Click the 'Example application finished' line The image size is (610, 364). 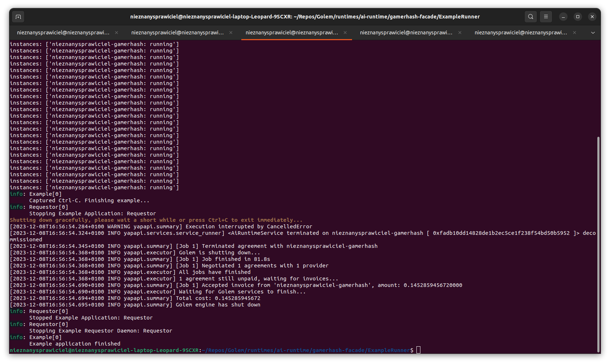pos(75,344)
